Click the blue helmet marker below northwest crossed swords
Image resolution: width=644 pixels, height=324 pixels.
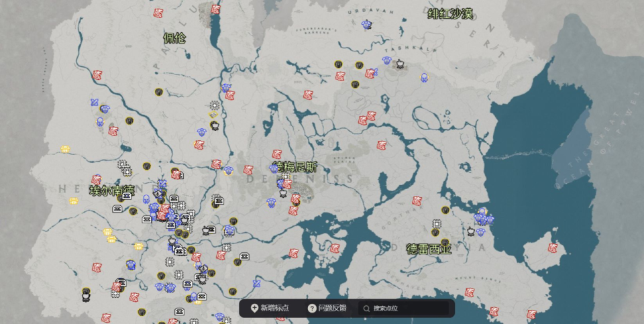100,122
